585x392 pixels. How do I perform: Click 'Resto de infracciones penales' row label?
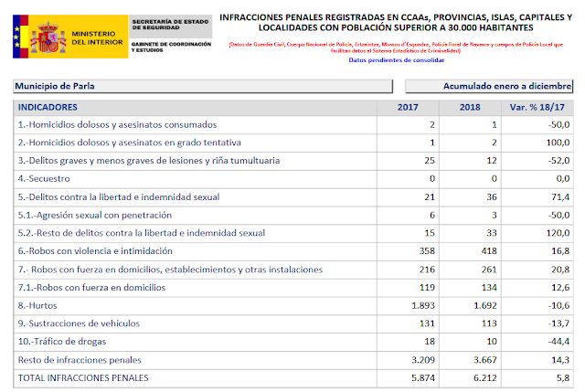[80, 360]
